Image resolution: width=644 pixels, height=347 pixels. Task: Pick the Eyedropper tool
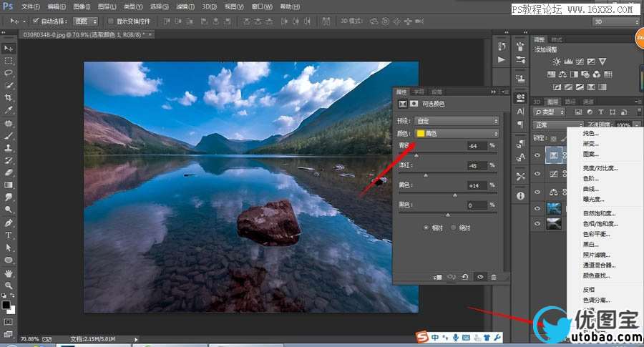[9, 110]
